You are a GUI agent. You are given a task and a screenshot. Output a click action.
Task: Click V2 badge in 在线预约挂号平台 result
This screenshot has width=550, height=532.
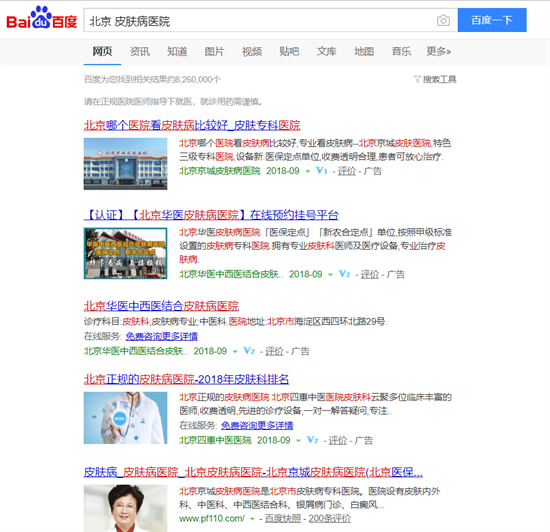click(x=344, y=274)
